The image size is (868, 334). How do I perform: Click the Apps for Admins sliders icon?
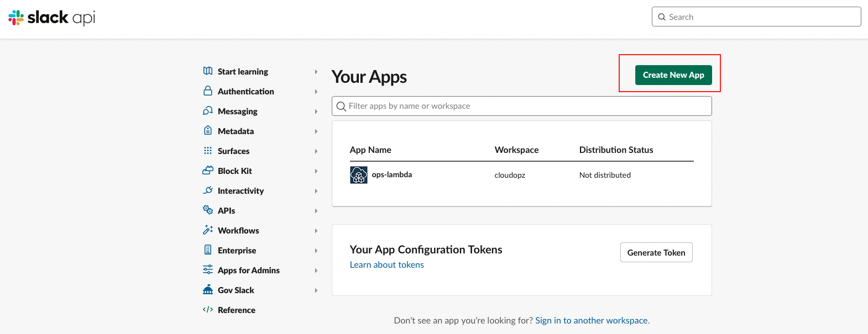208,269
